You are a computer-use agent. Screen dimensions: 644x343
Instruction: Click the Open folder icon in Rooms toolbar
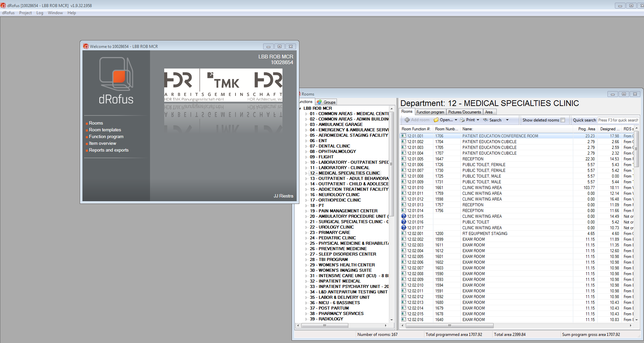coord(436,120)
